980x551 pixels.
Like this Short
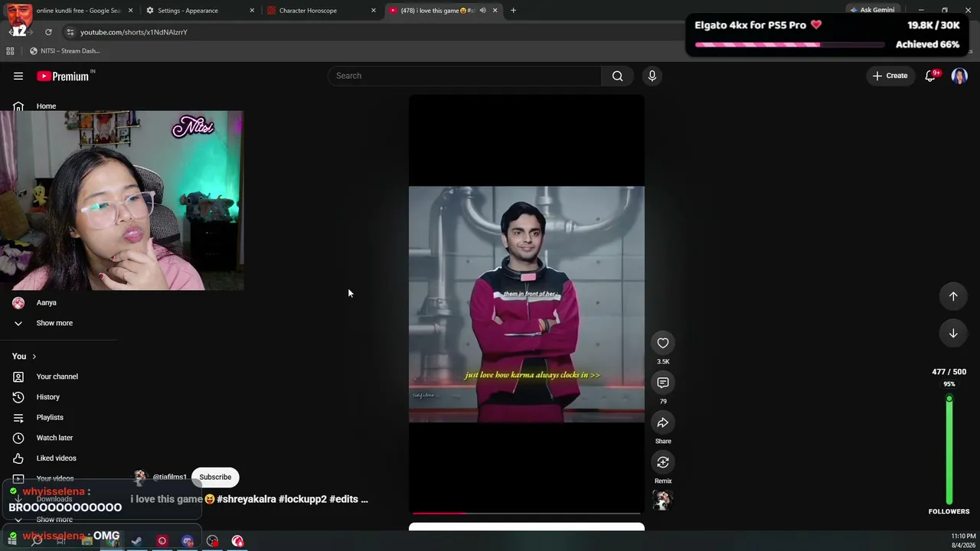[x=663, y=343]
